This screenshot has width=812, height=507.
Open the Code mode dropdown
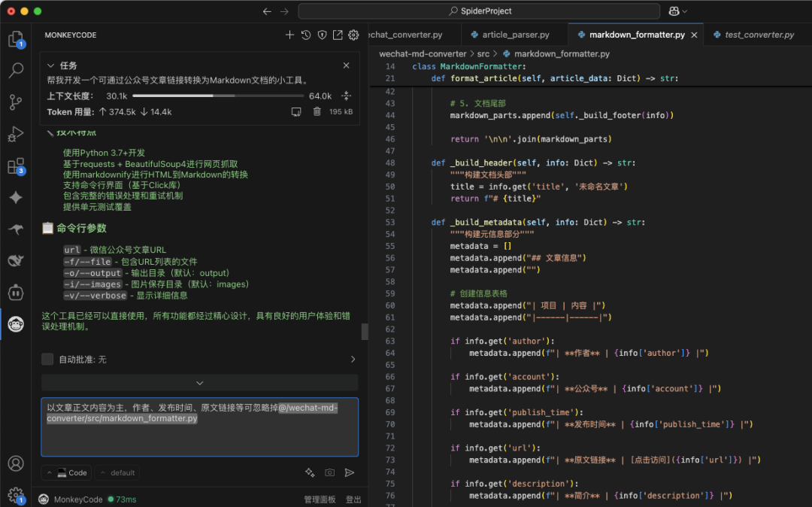66,472
